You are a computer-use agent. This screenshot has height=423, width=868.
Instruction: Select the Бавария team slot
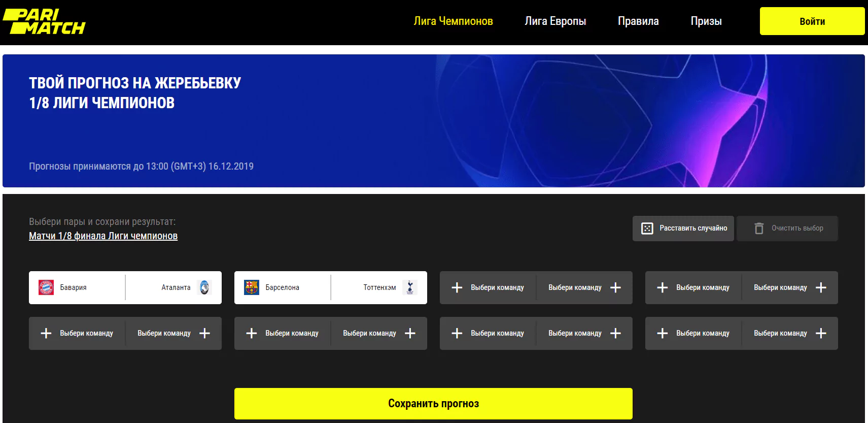pyautogui.click(x=77, y=287)
